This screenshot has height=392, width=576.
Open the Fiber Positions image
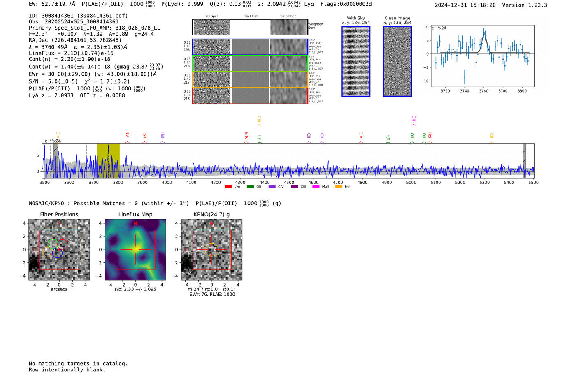pyautogui.click(x=59, y=250)
